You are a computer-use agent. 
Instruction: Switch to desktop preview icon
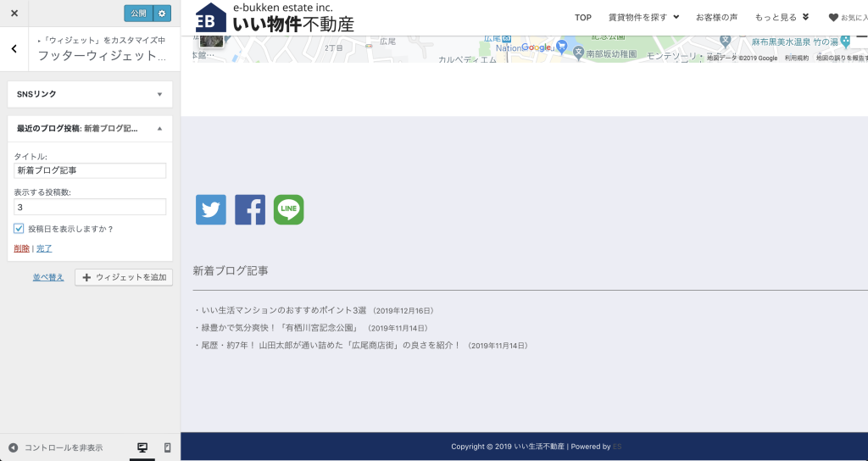(x=142, y=447)
